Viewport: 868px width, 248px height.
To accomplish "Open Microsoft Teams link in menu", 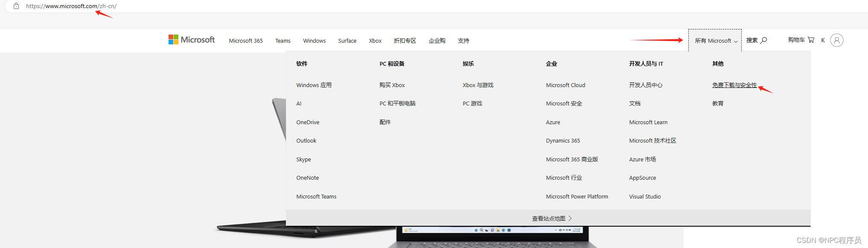I will (316, 196).
